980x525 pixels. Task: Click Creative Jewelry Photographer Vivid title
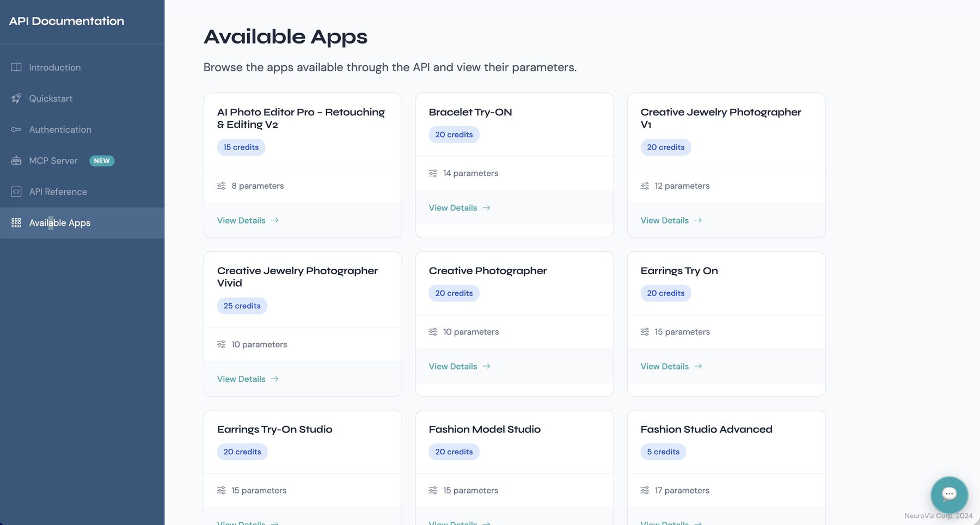pyautogui.click(x=297, y=277)
